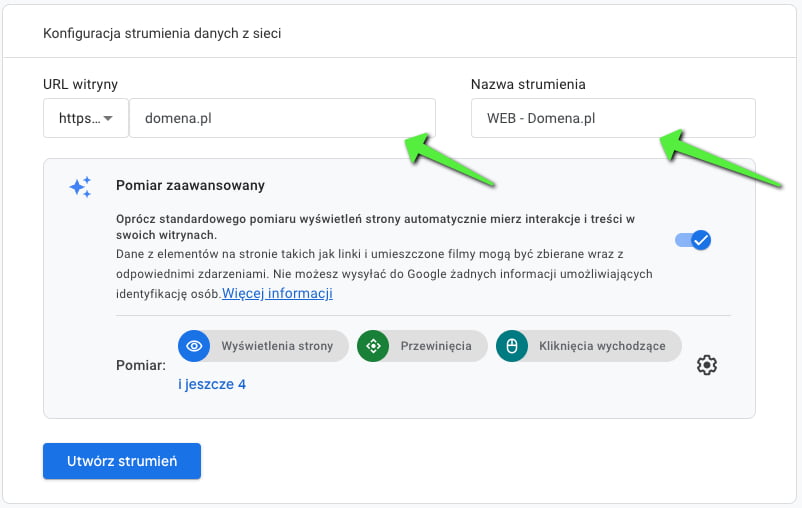Click the green Przewinięcia scroll icon

click(x=373, y=346)
